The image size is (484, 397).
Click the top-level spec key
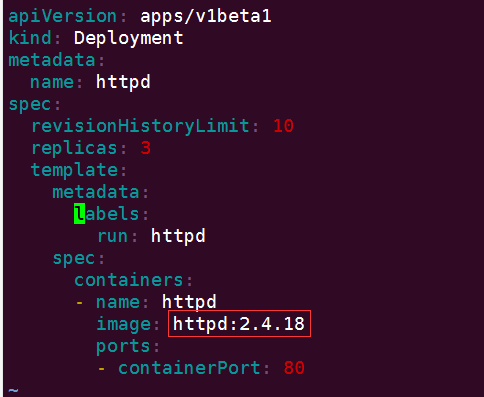(x=29, y=105)
